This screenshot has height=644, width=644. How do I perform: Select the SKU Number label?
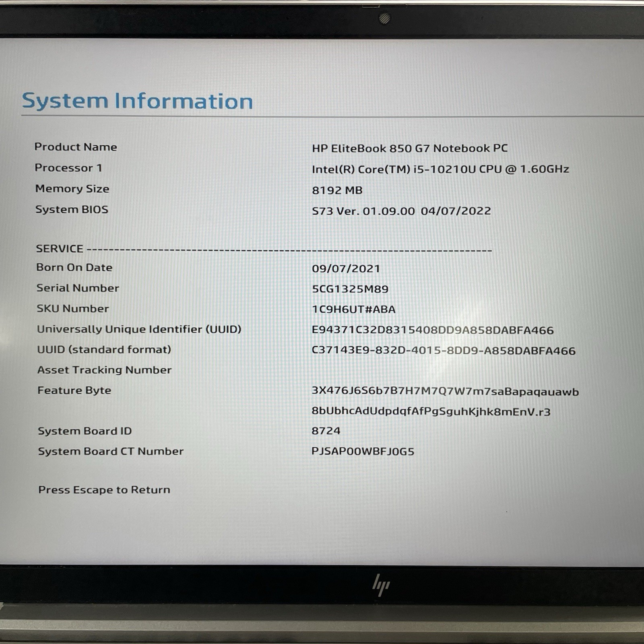coord(72,309)
